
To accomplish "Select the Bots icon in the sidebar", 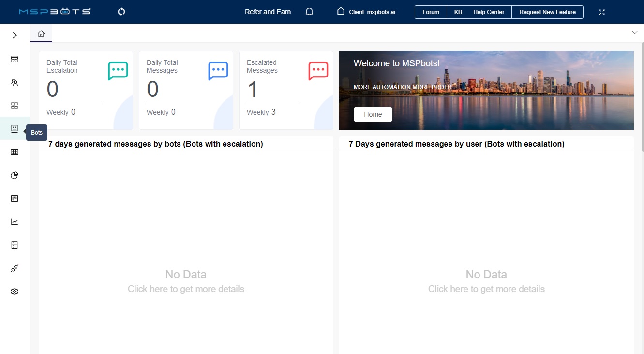I will click(x=14, y=128).
